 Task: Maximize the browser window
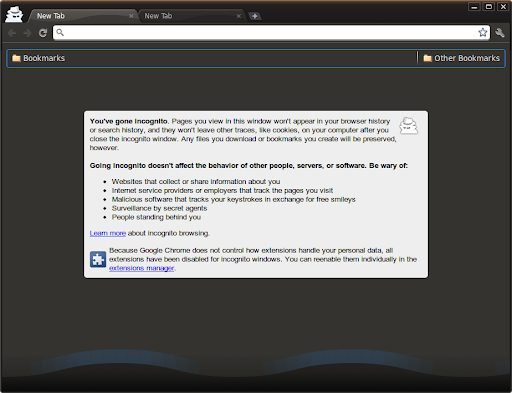point(489,7)
